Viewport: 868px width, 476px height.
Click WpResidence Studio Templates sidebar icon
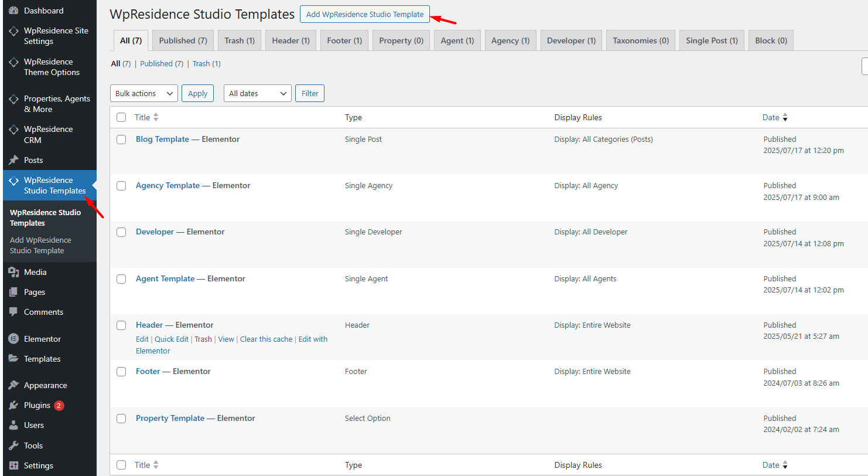(x=13, y=180)
